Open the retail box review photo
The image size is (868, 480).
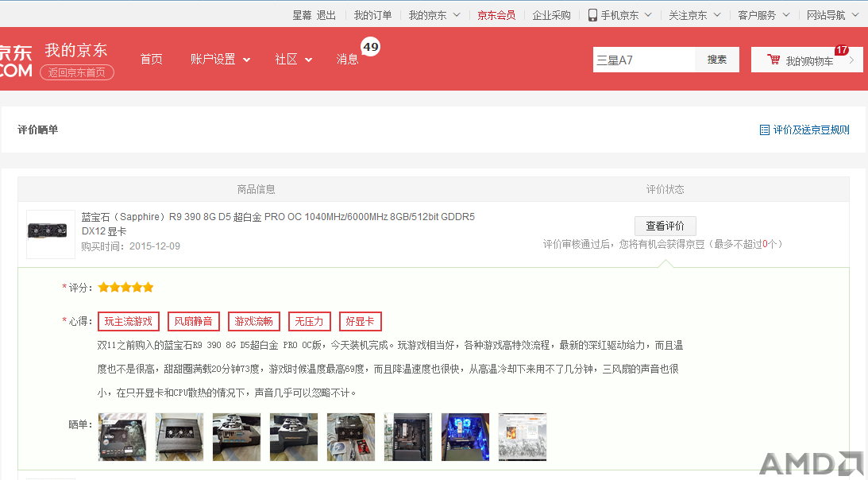tap(122, 437)
